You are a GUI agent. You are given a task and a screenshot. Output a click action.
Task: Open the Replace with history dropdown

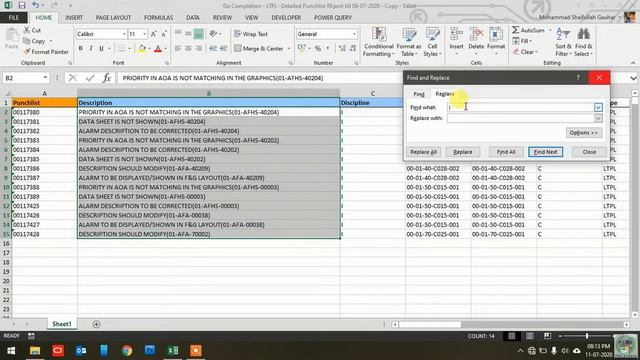tap(598, 118)
